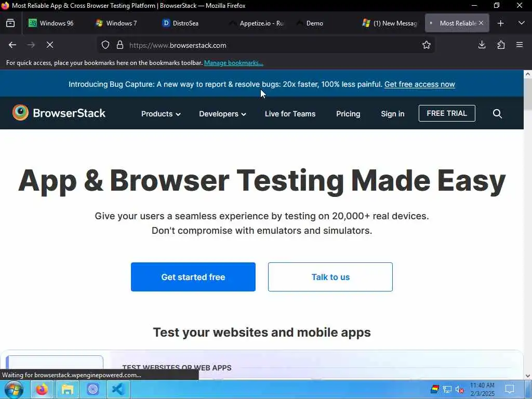Open the Pricing page
Screen dimensions: 532x399
[x=348, y=114]
